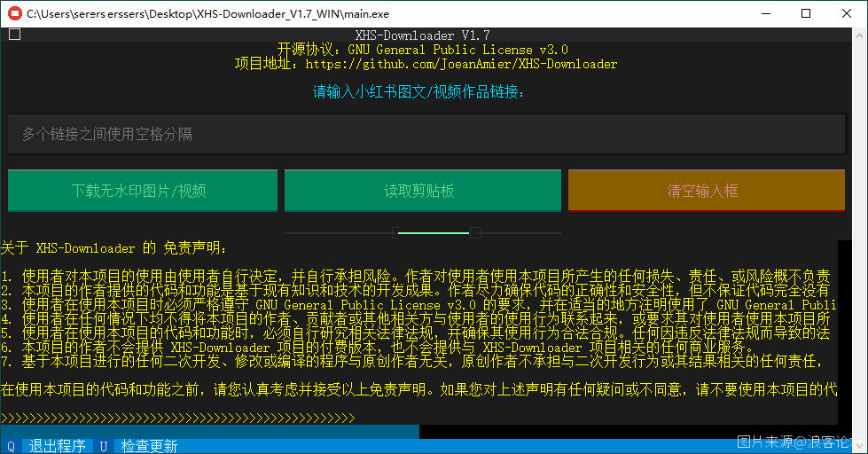Maximize the main.exe window
Screen dimensions: 868x454
[x=806, y=13]
